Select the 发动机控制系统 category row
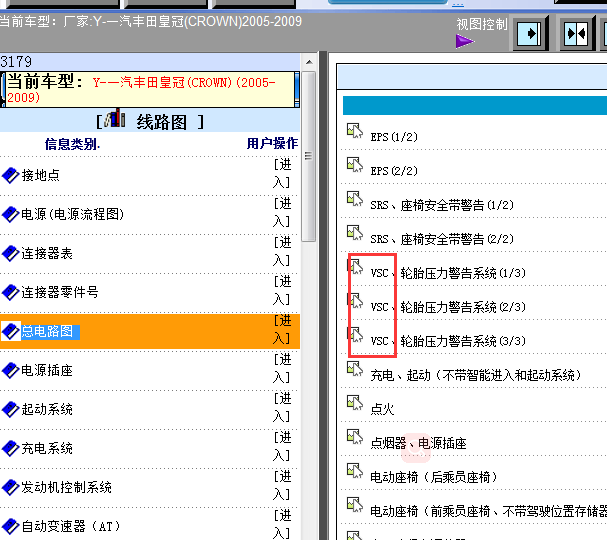Image resolution: width=607 pixels, height=540 pixels. click(x=150, y=487)
